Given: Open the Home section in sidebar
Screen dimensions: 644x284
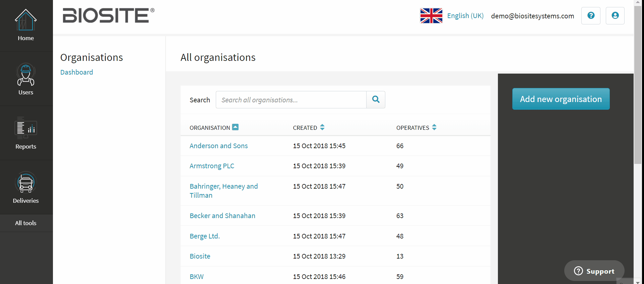Looking at the screenshot, I should 26,25.
